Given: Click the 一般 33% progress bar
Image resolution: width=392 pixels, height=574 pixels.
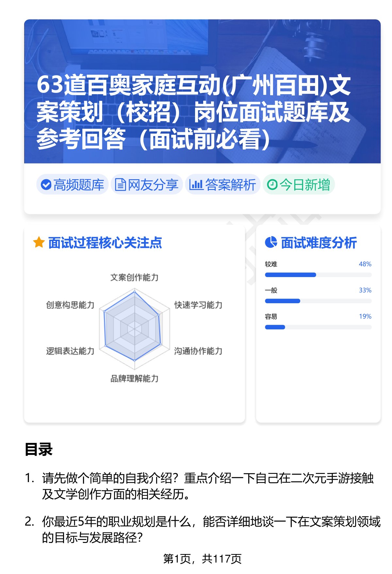Looking at the screenshot, I should point(318,301).
